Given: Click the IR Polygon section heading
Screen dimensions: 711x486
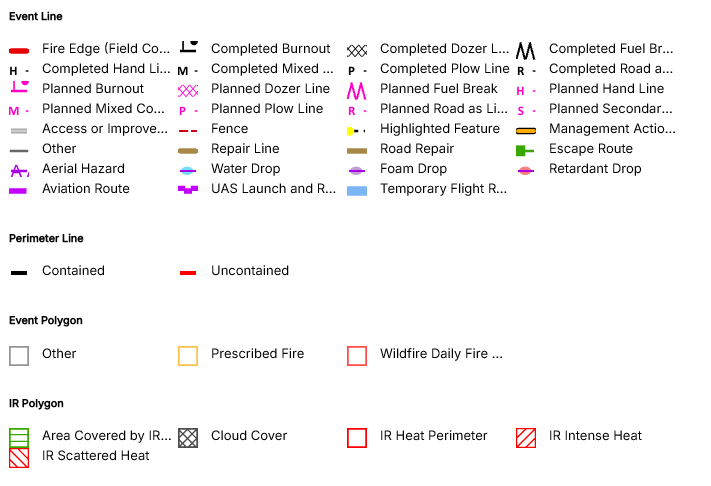Looking at the screenshot, I should (36, 404).
